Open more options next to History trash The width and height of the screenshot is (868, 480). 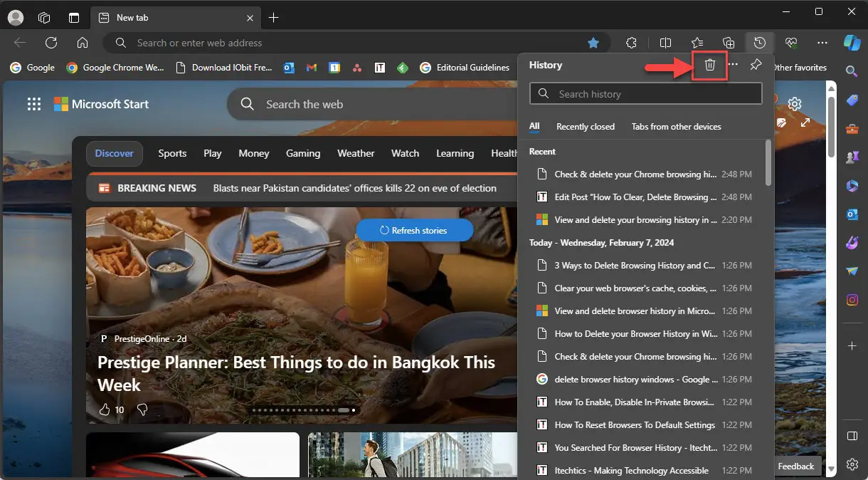pos(732,65)
